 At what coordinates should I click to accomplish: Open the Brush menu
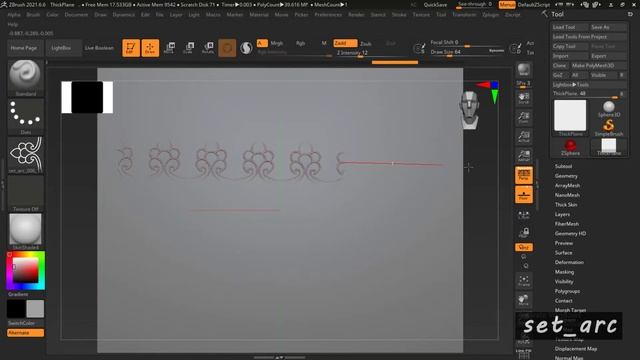(33, 15)
